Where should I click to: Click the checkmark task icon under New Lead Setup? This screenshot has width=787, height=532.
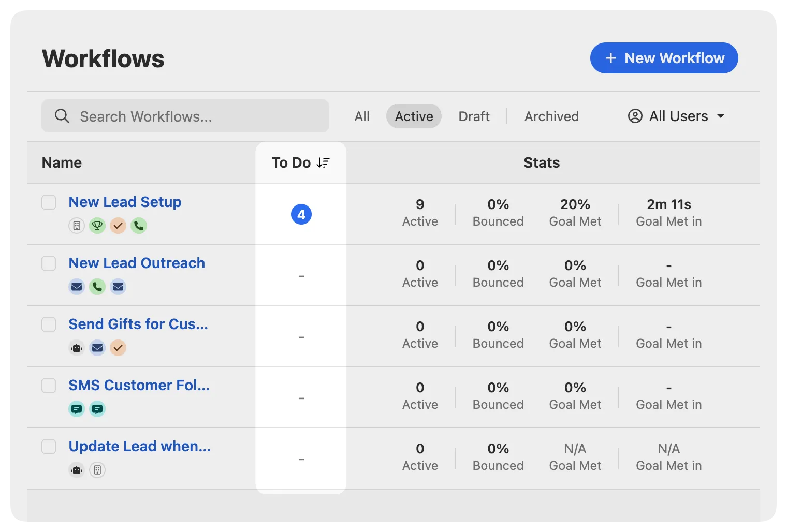pyautogui.click(x=118, y=226)
